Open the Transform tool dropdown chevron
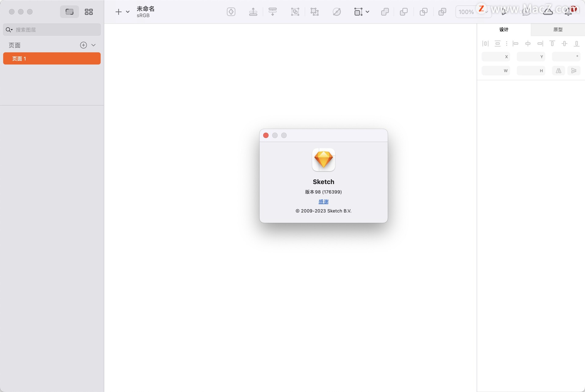Screen dimensions: 585x392 pyautogui.click(x=367, y=12)
